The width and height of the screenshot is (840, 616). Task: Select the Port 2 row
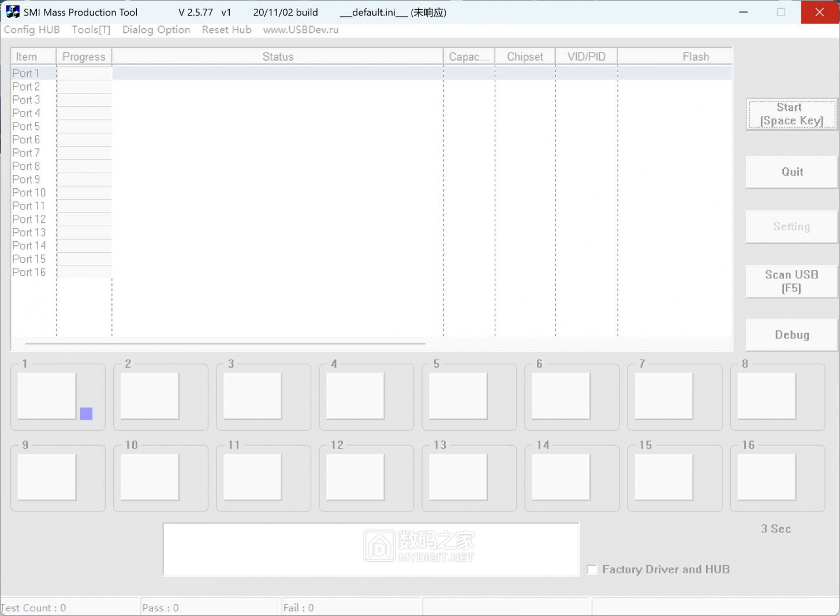click(x=371, y=87)
